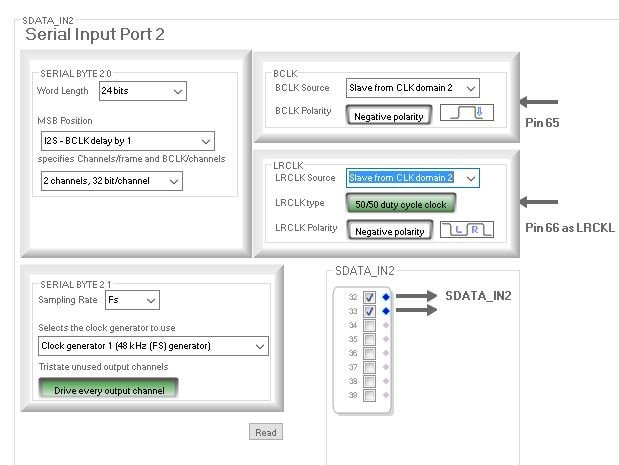Click the BCLK polarity waveform icon
This screenshot has width=619, height=465.
click(x=467, y=112)
